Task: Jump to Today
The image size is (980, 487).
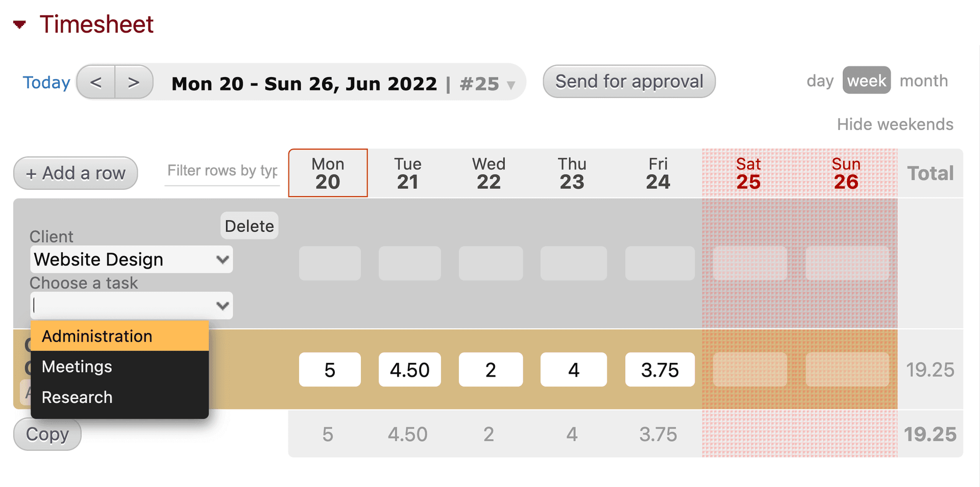Action: tap(46, 82)
